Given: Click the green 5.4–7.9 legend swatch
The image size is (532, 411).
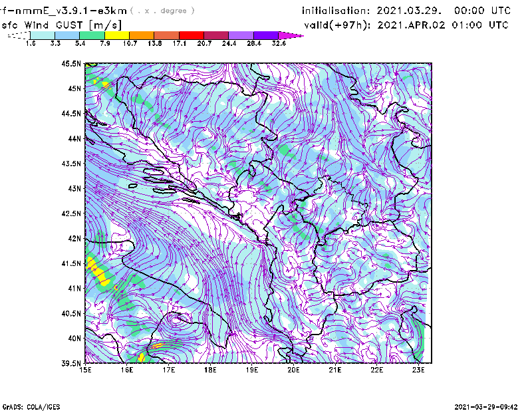Looking at the screenshot, I should 92,35.
